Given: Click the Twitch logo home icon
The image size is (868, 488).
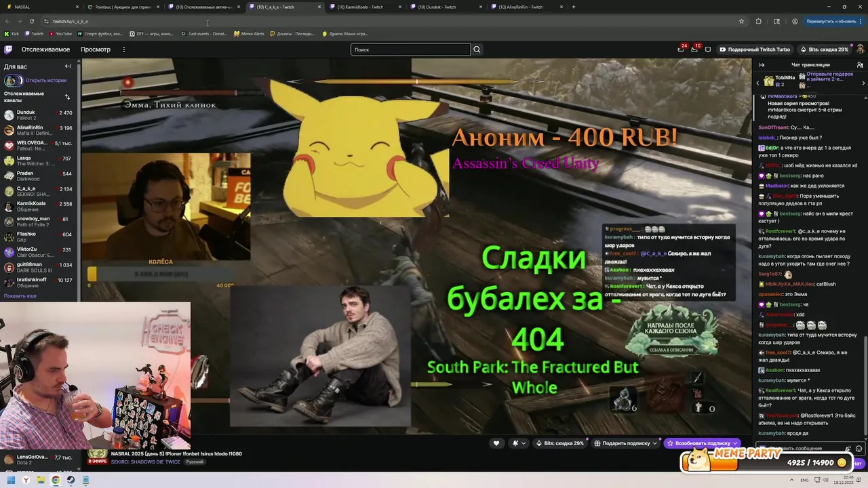Looking at the screenshot, I should [x=8, y=49].
